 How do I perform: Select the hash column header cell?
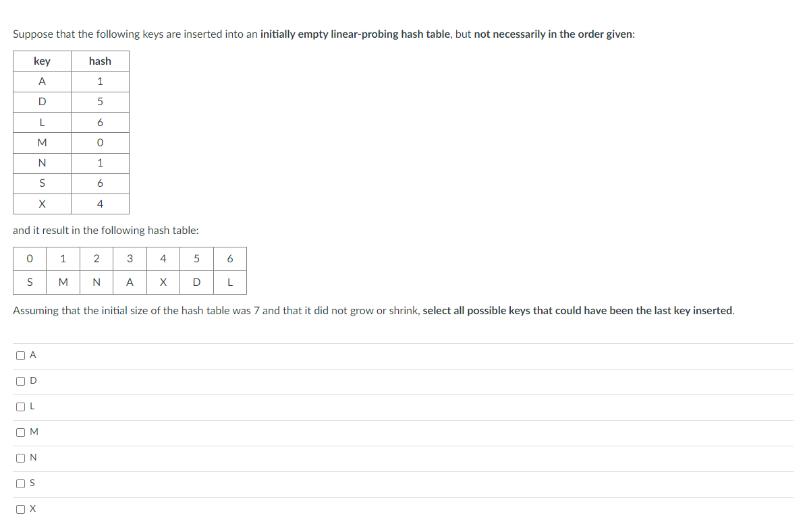[x=100, y=61]
